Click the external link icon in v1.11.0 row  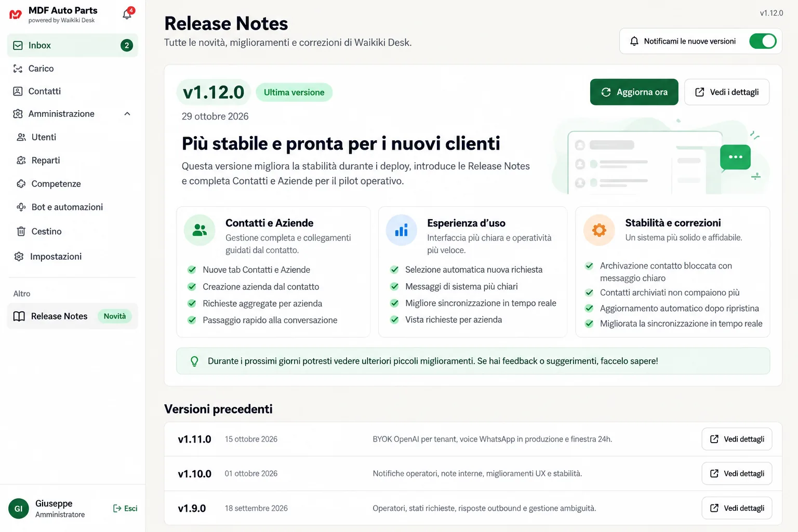tap(714, 439)
